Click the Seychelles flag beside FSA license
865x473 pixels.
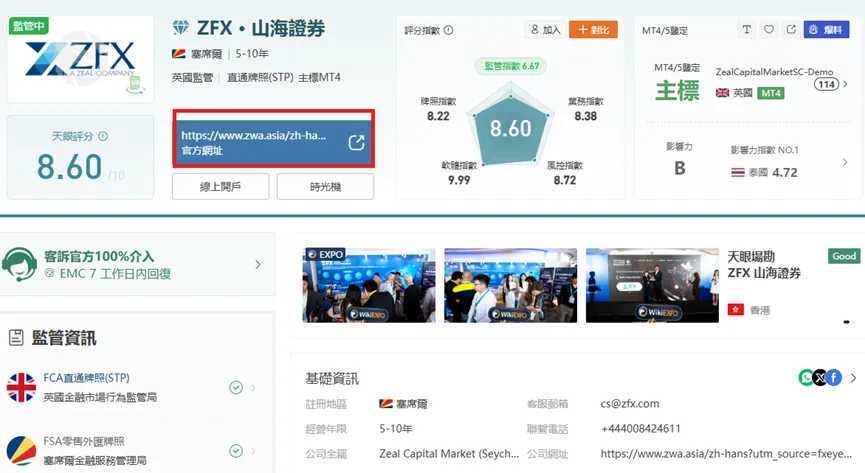[21, 451]
